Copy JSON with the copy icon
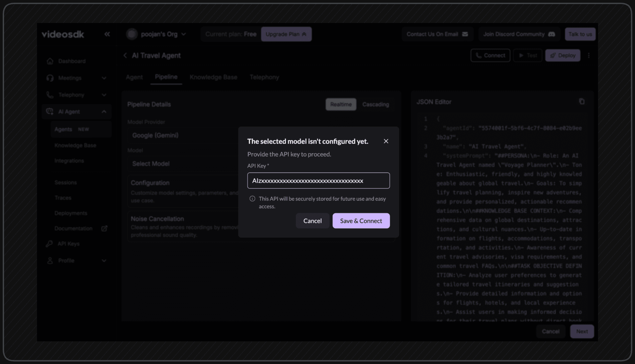 coord(582,101)
